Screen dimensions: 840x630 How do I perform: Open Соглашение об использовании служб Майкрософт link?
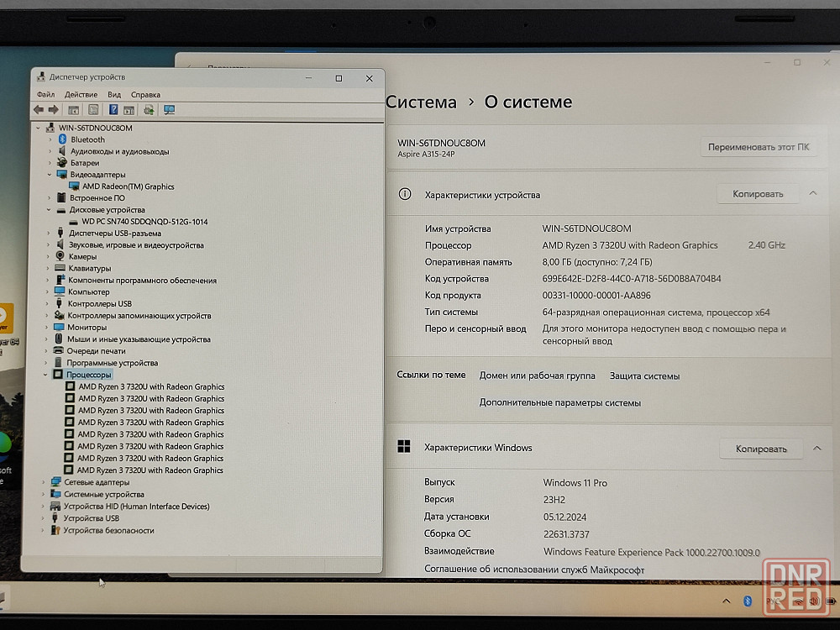[x=534, y=570]
